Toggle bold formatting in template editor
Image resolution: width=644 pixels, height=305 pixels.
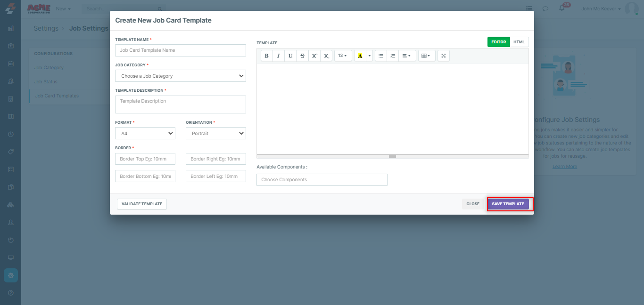266,56
